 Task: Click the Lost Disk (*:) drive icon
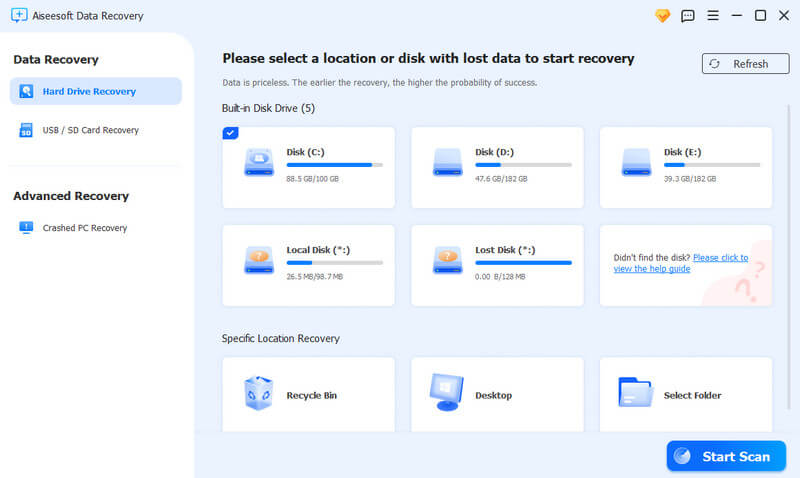pos(447,260)
